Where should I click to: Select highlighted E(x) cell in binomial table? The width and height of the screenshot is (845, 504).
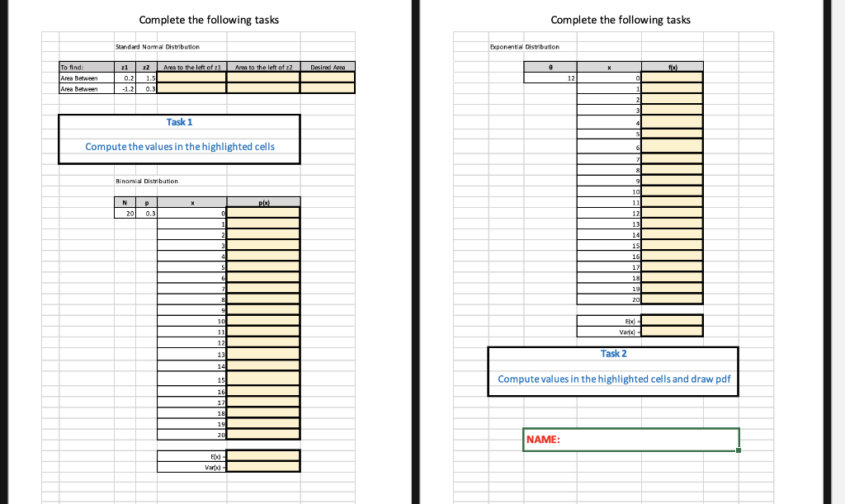point(263,455)
